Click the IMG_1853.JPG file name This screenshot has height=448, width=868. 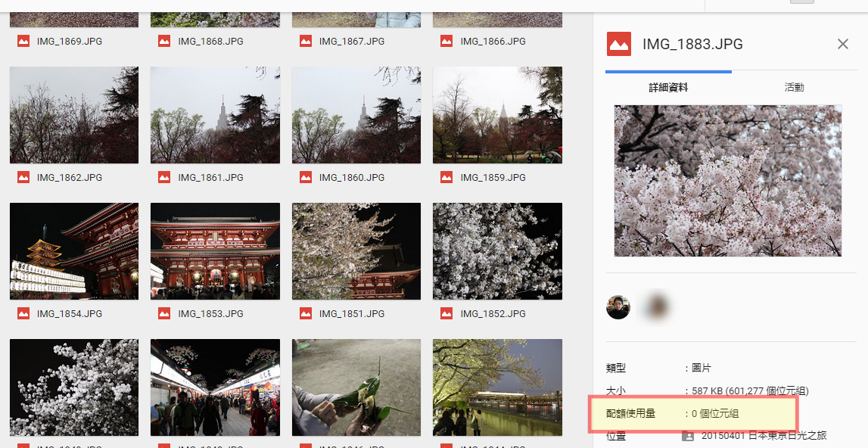click(210, 313)
